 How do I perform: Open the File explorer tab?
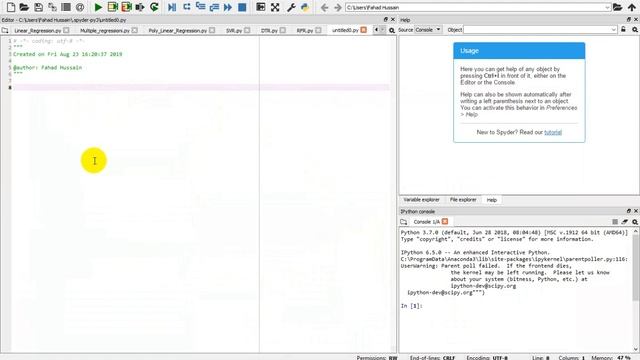tap(463, 200)
